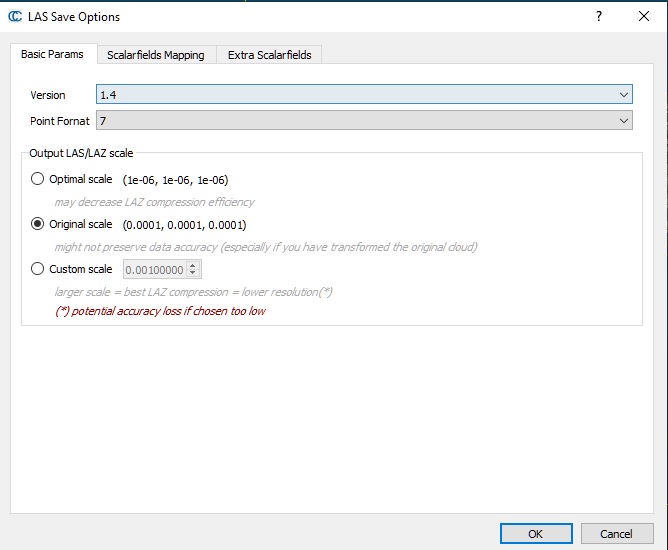Choose the Original scale radio button
The height and width of the screenshot is (550, 668).
[38, 225]
